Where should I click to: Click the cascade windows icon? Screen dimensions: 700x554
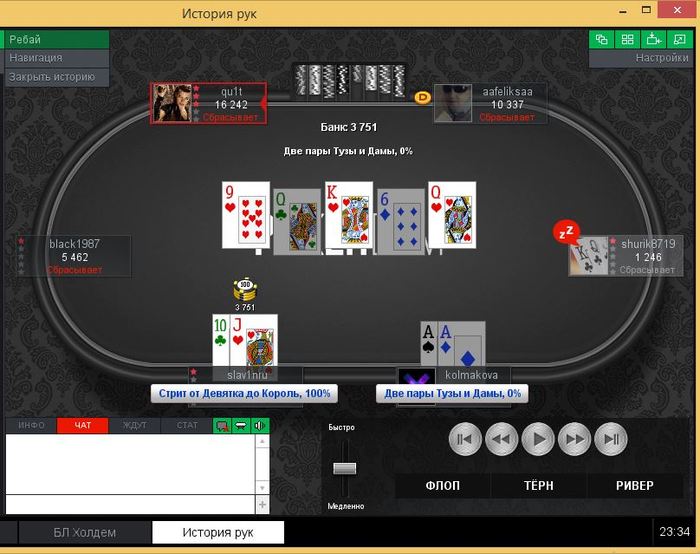tap(601, 39)
